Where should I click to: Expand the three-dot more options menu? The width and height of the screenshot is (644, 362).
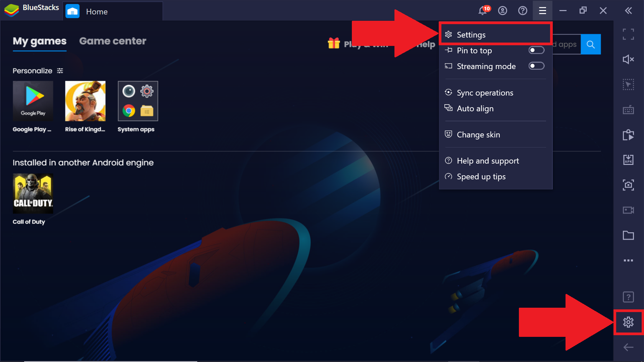point(629,260)
